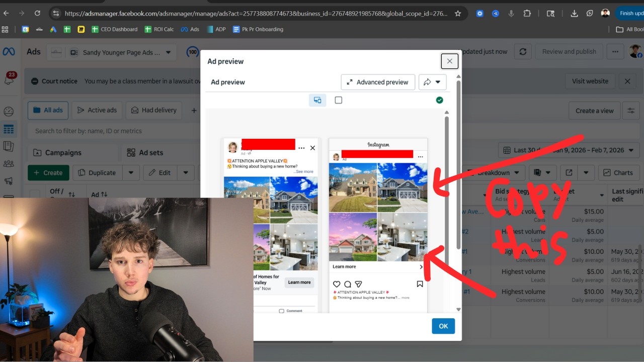The height and width of the screenshot is (362, 644).
Task: Close the Ad preview dialog
Action: pos(449,61)
